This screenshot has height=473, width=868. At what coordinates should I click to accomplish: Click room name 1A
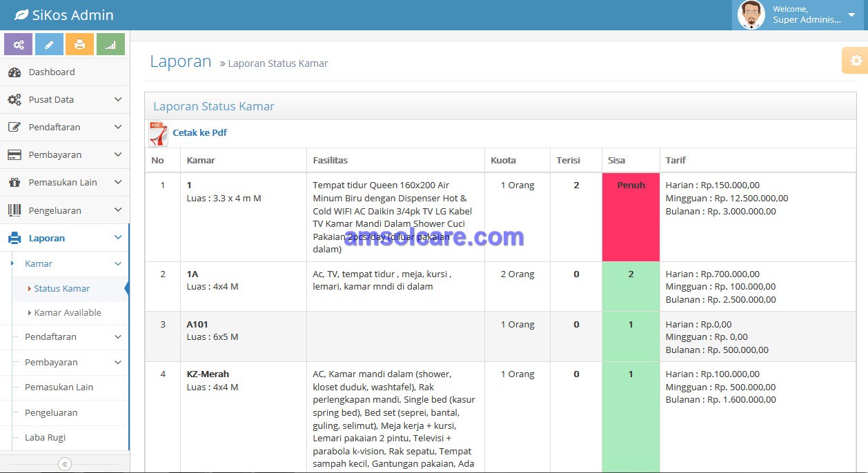pos(193,274)
